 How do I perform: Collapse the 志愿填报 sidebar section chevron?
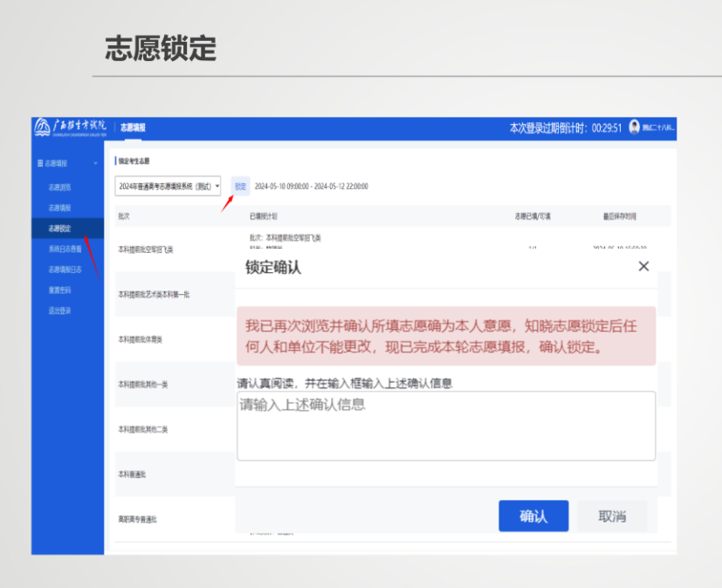96,162
